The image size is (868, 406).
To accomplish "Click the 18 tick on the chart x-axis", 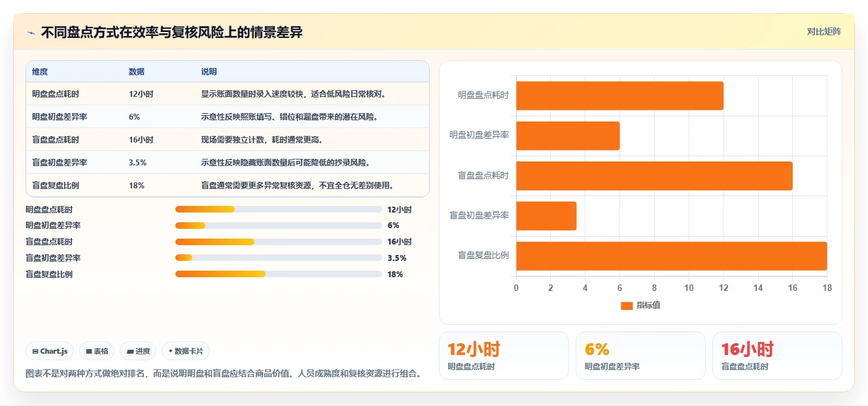I will point(827,288).
